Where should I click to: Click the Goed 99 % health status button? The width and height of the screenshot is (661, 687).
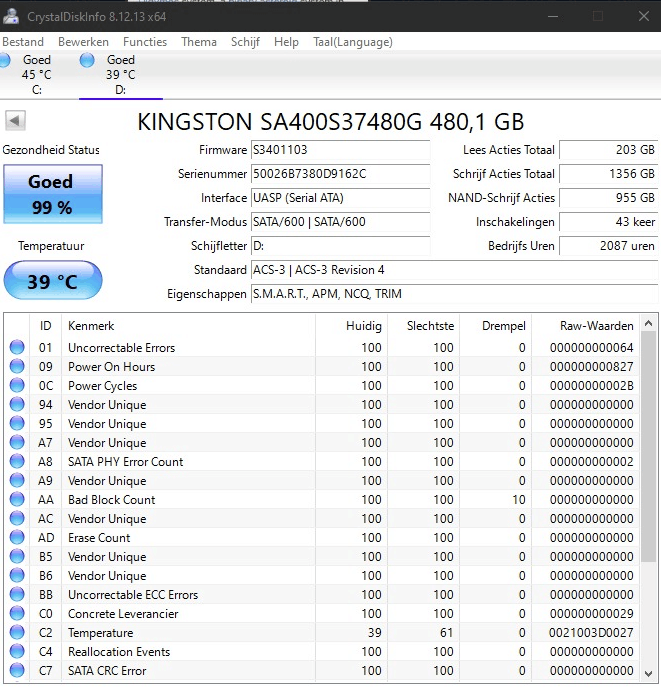coord(53,194)
